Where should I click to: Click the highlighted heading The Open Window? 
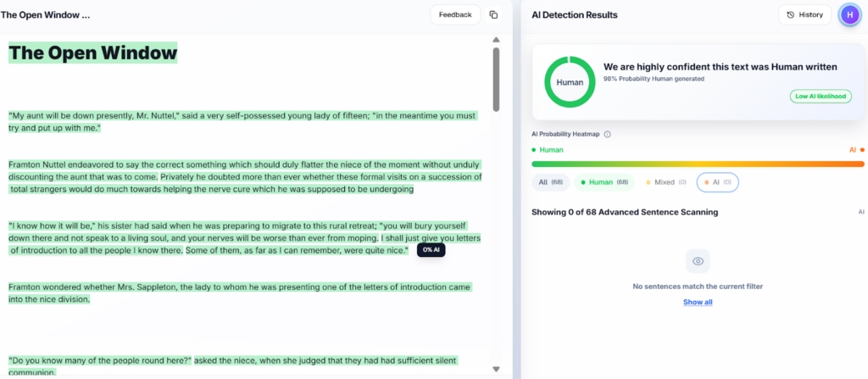coord(92,53)
